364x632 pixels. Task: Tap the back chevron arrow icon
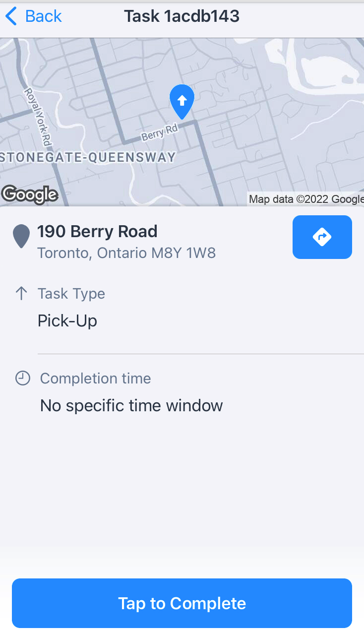[11, 16]
